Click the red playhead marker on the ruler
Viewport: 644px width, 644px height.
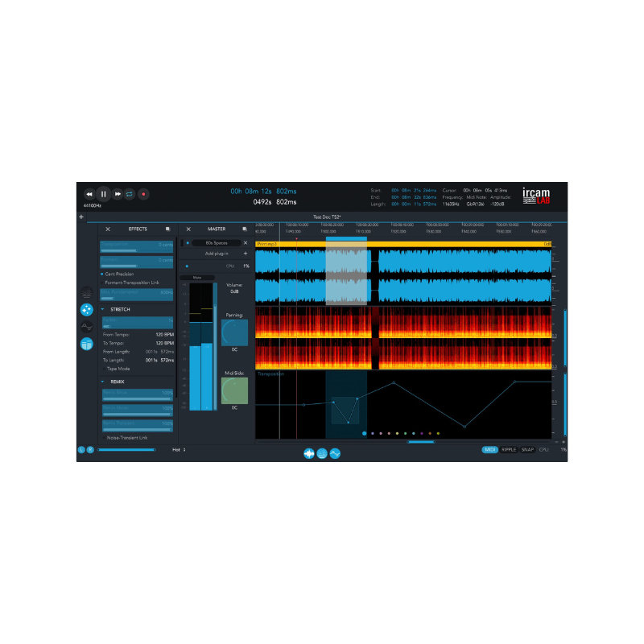(296, 238)
